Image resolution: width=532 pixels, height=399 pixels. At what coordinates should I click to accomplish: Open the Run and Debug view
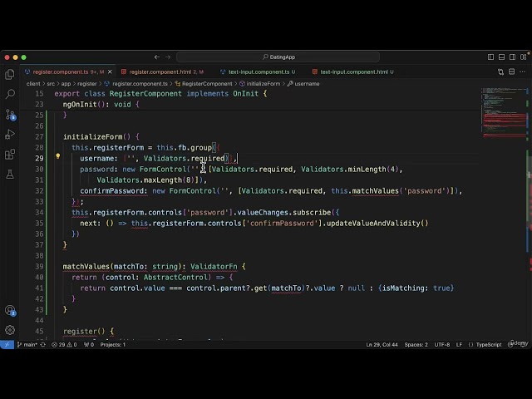tap(10, 135)
